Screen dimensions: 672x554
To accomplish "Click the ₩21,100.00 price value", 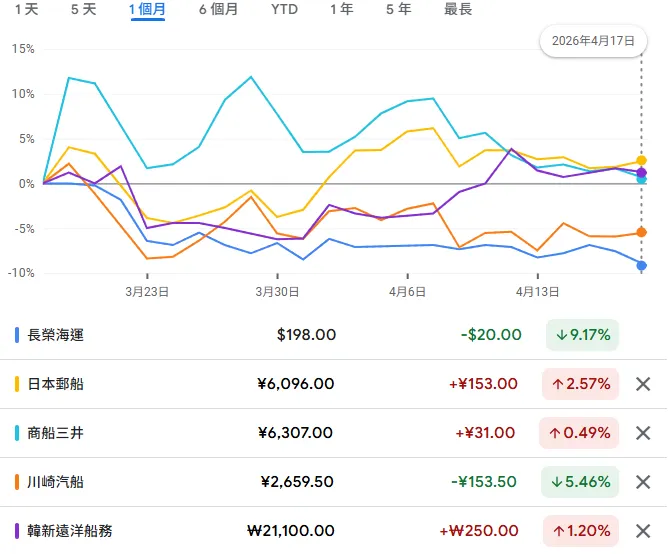I will point(291,531).
